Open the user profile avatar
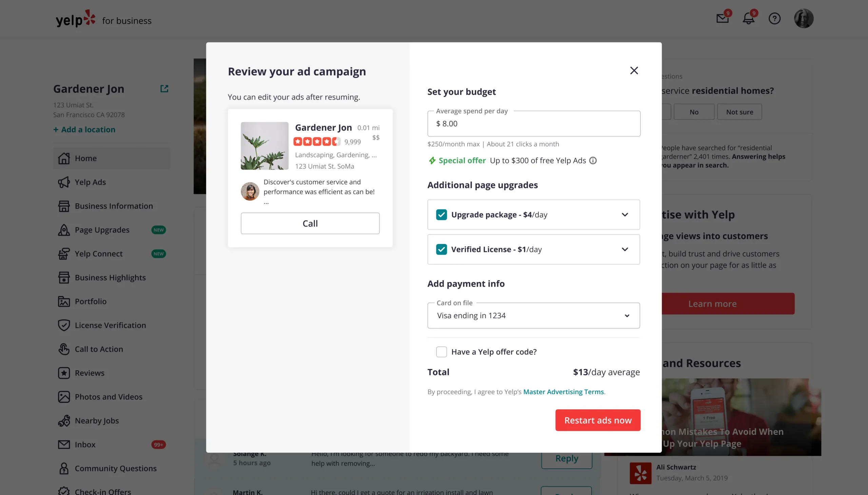The height and width of the screenshot is (495, 868). tap(804, 18)
